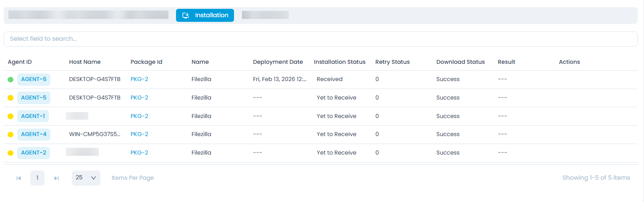644x202 pixels.
Task: Click the Actions column header
Action: pyautogui.click(x=569, y=62)
